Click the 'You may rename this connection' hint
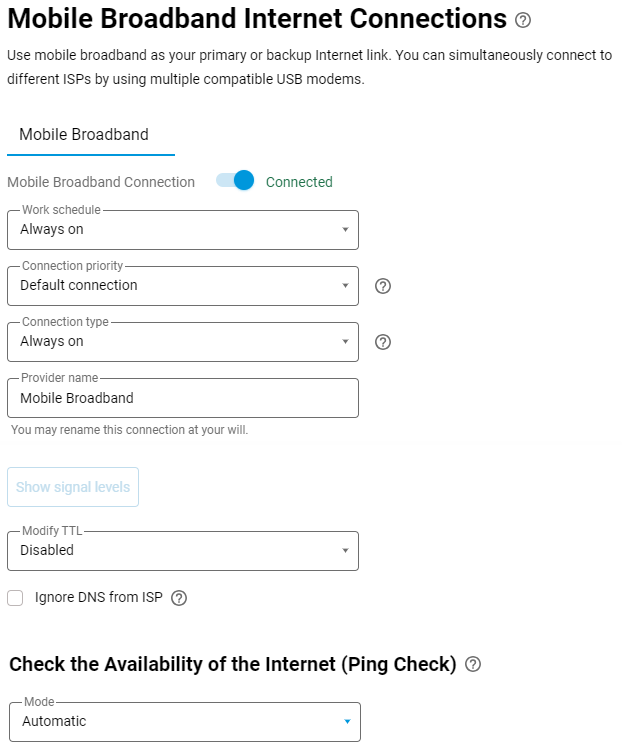622x751 pixels. coord(129,430)
